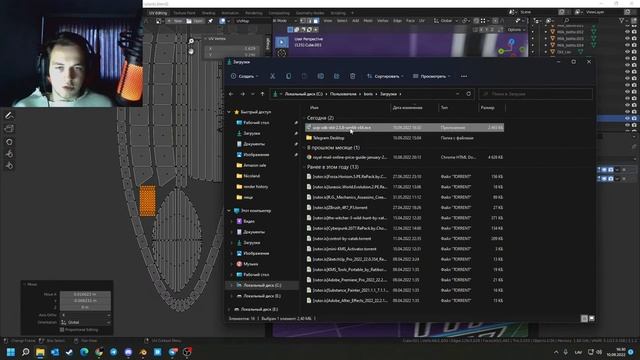The image size is (640, 360).
Task: Switch to Shading workspace tab
Action: [209, 13]
